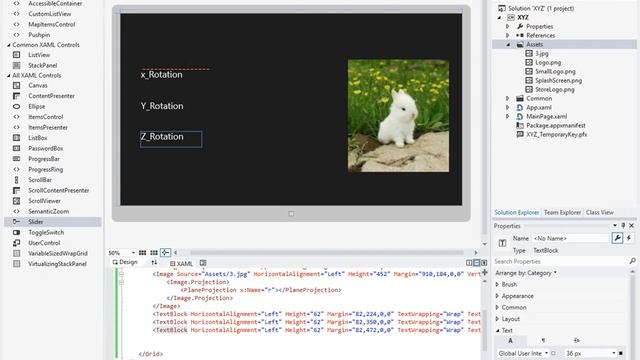The image size is (640, 360).
Task: Select the rabbit image on the design canvas
Action: click(398, 116)
